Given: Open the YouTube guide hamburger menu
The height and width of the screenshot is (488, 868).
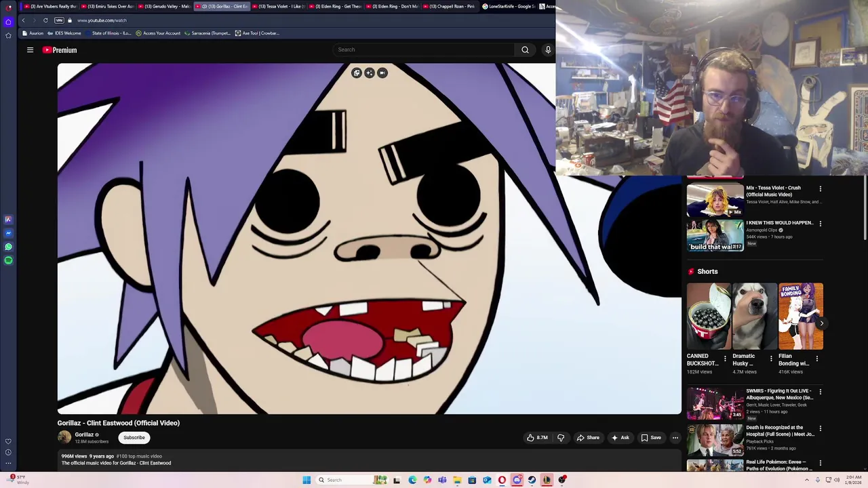Looking at the screenshot, I should [30, 49].
